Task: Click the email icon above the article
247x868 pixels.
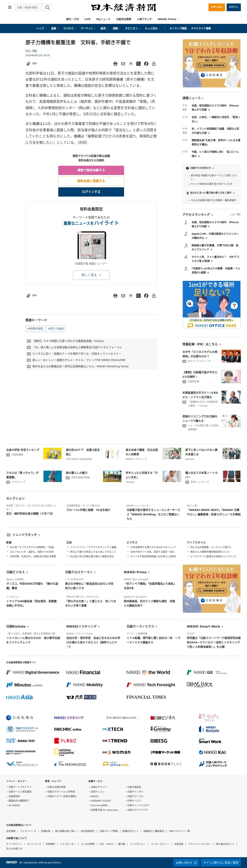Action: click(x=123, y=64)
